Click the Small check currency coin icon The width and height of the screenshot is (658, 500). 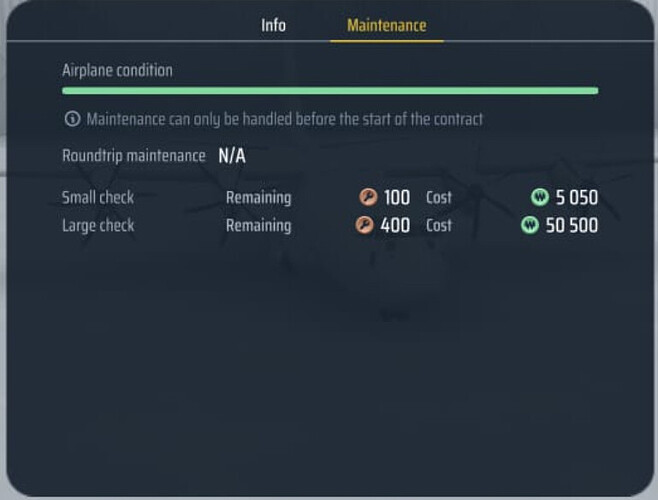(540, 197)
